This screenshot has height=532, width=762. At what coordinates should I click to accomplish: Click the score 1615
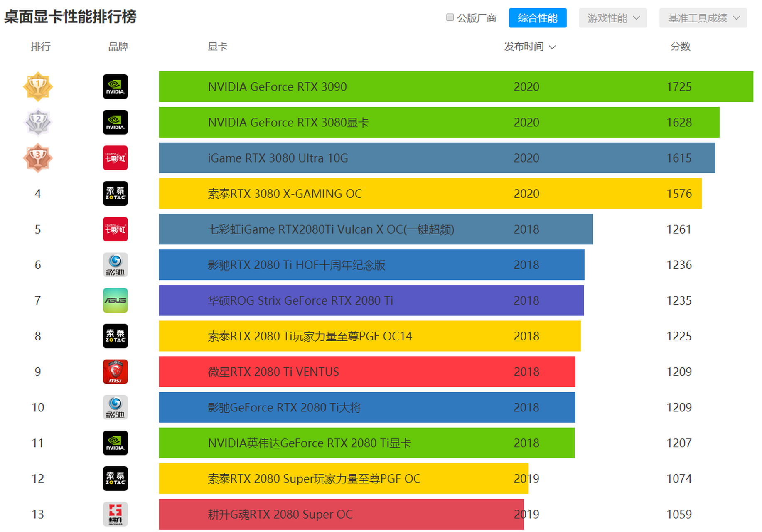(679, 158)
